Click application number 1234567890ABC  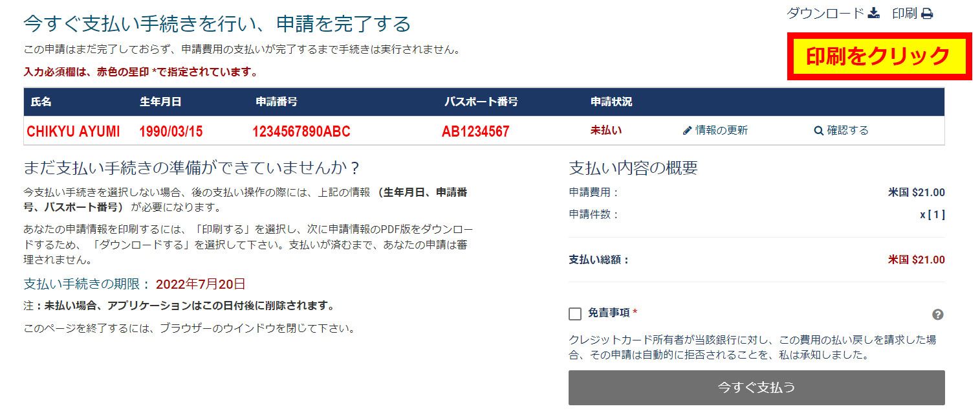pos(301,131)
